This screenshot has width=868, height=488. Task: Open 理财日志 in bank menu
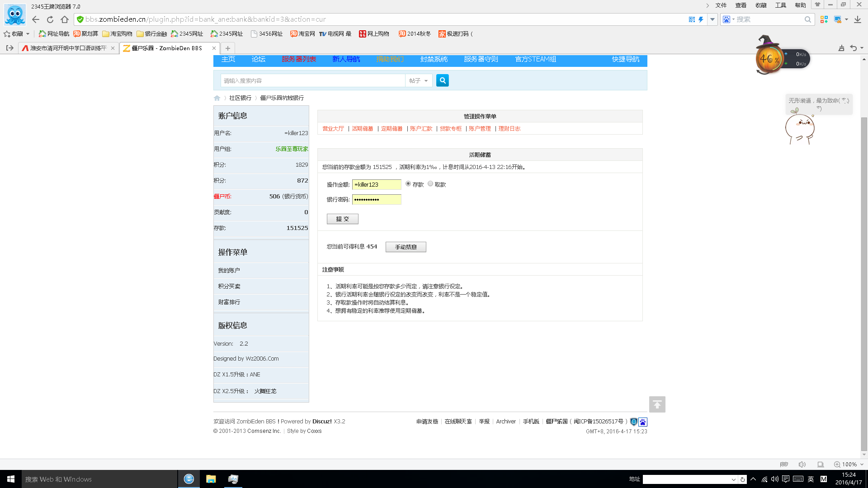pos(509,129)
